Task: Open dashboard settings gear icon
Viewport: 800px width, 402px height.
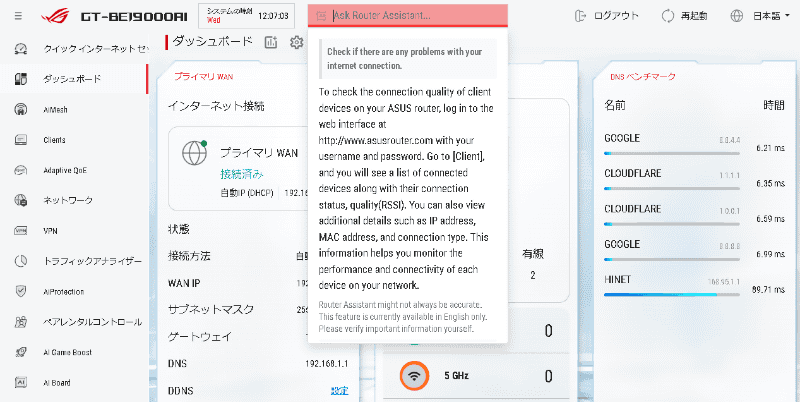Action: click(296, 42)
